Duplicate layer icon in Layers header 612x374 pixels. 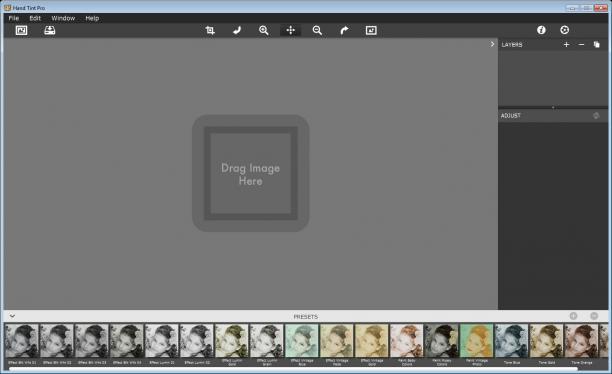[x=596, y=45]
